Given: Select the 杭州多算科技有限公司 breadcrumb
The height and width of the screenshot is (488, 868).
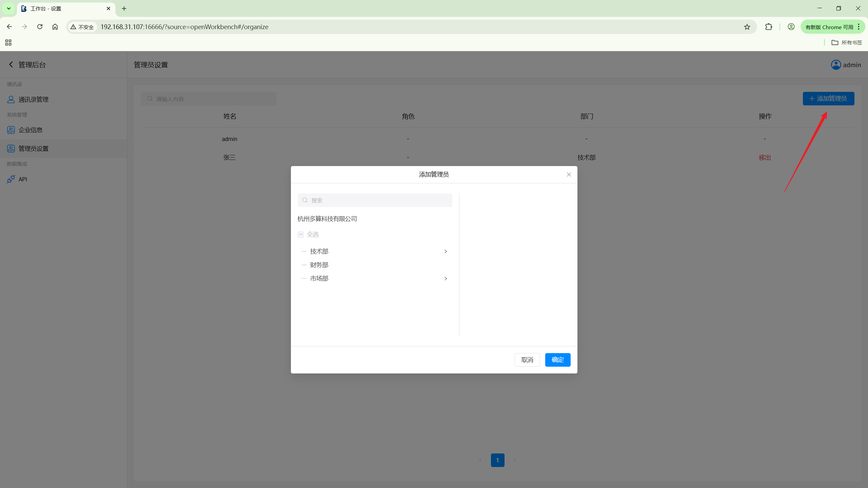Looking at the screenshot, I should (327, 219).
